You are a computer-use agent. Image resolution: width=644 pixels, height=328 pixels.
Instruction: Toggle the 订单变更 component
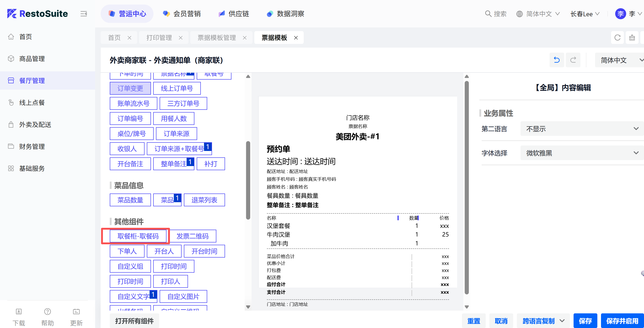(130, 89)
